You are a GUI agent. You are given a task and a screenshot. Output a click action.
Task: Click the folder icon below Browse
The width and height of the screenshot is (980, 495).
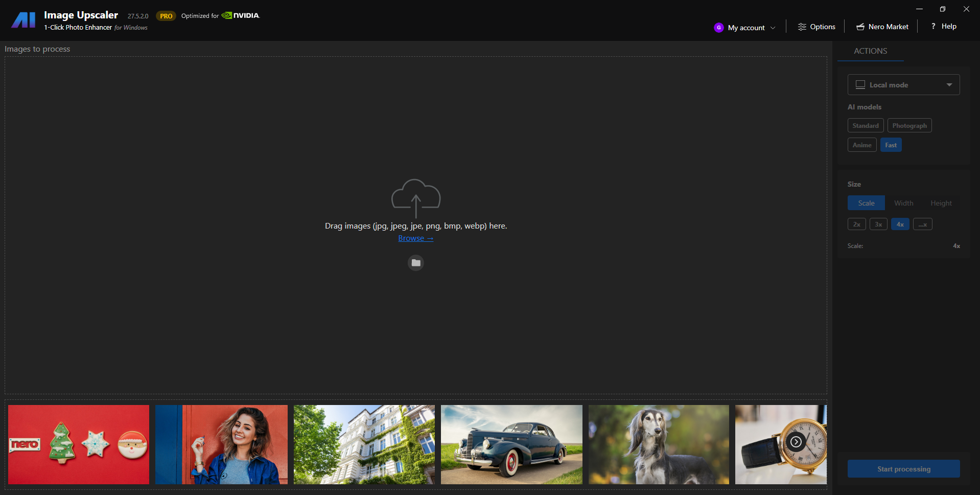(x=416, y=263)
